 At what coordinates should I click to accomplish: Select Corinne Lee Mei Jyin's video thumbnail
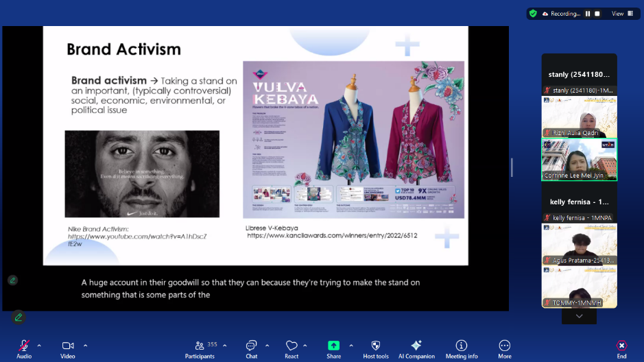click(579, 160)
